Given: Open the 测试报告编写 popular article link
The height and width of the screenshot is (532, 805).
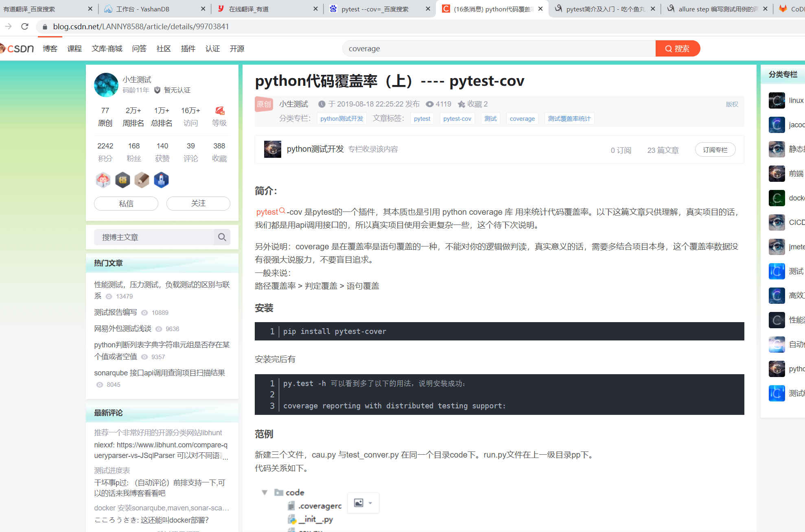Looking at the screenshot, I should point(116,312).
